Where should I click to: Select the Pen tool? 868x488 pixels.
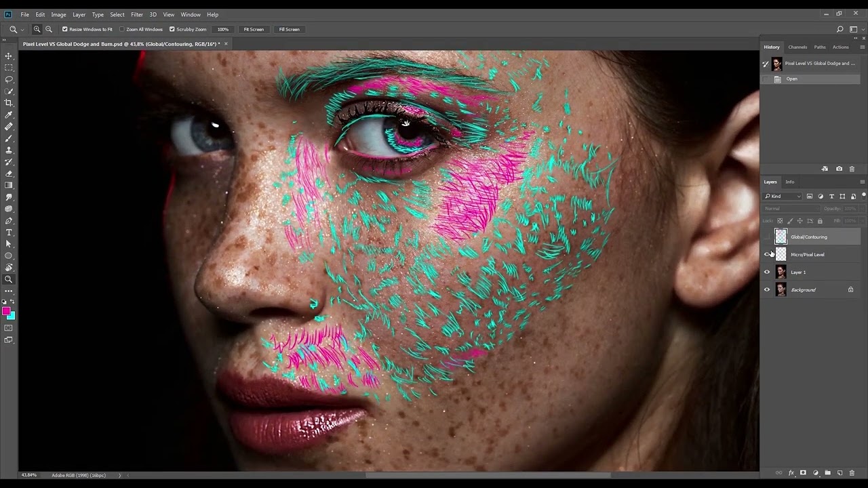point(9,220)
